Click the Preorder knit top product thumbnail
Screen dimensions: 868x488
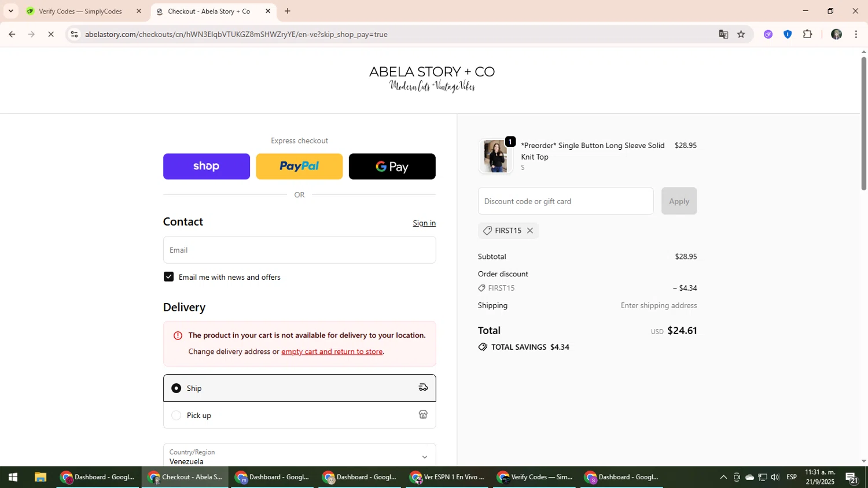[495, 156]
